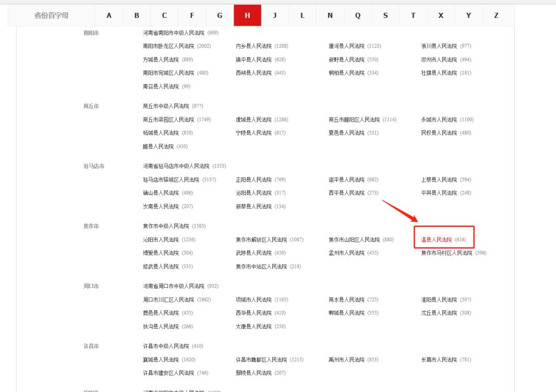Open 驻马店市驿城区人民法院 link
Screen dimensions: 556x392
coord(171,180)
